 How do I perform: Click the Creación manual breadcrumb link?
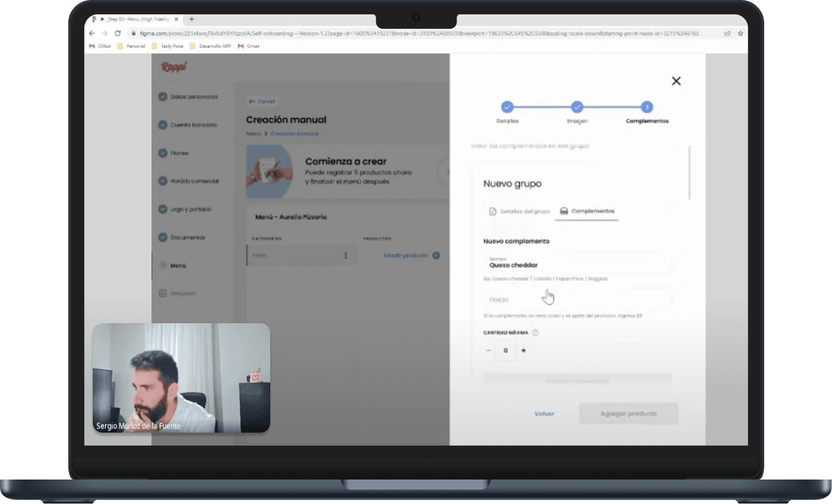pos(294,134)
